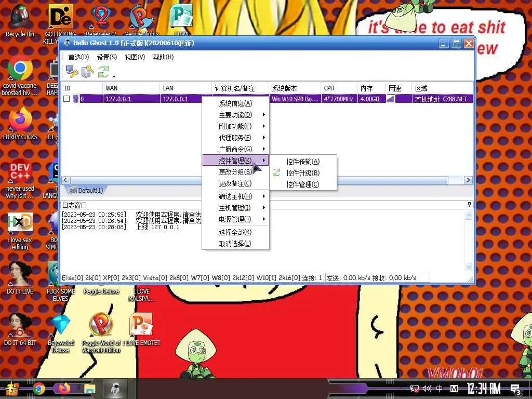Switch to the Default(1) group tab
Viewport: 532px width, 399px height.
pyautogui.click(x=86, y=190)
